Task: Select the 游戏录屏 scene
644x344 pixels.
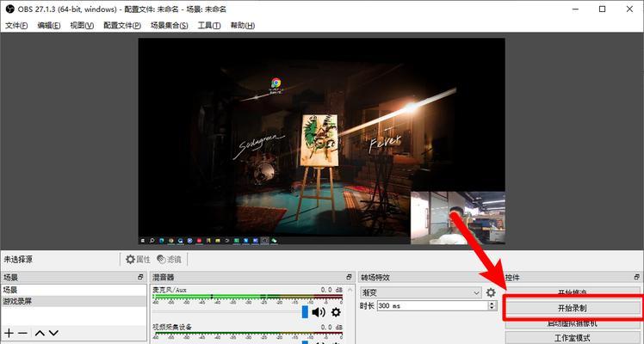Action: tap(73, 301)
